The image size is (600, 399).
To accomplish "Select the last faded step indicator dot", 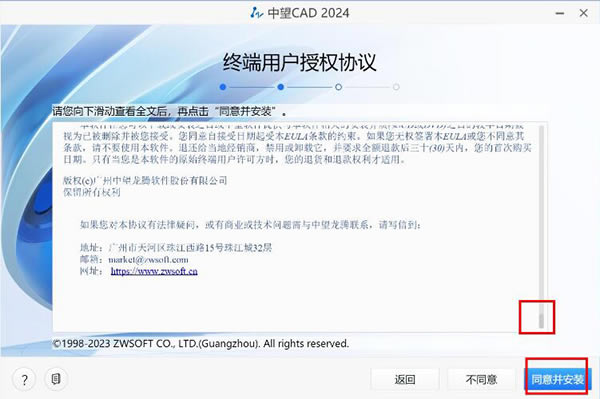I will point(396,87).
